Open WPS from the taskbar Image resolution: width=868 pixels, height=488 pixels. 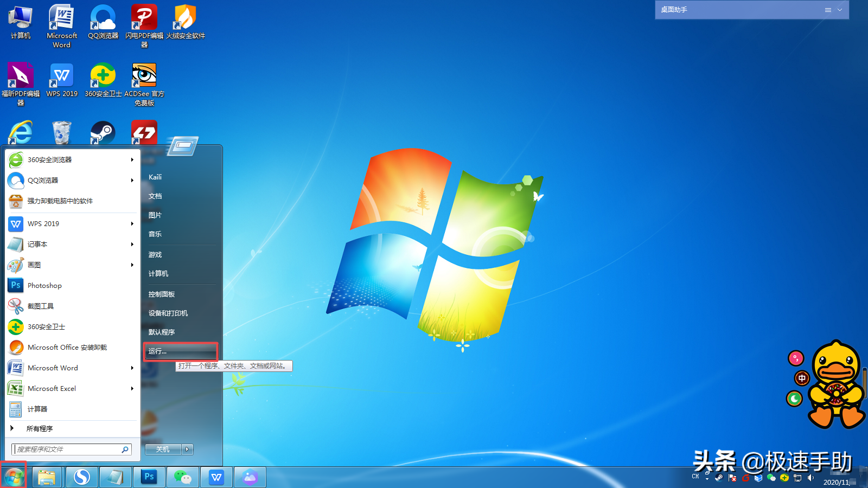pos(216,477)
